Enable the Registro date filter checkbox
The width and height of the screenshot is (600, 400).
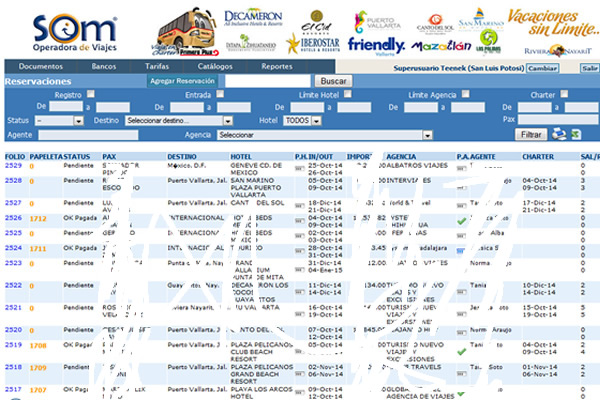(x=91, y=94)
